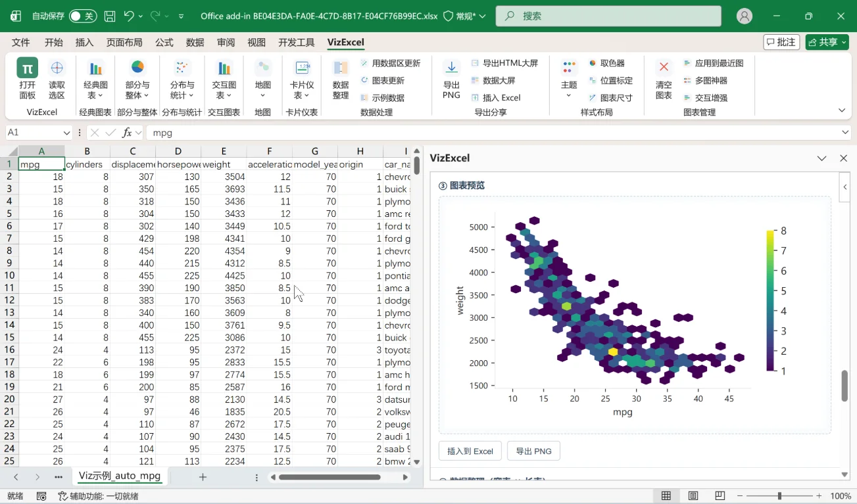Screen dimensions: 857x504
Task: Click 插入 Excel in the 导出分享 group
Action: pos(496,97)
